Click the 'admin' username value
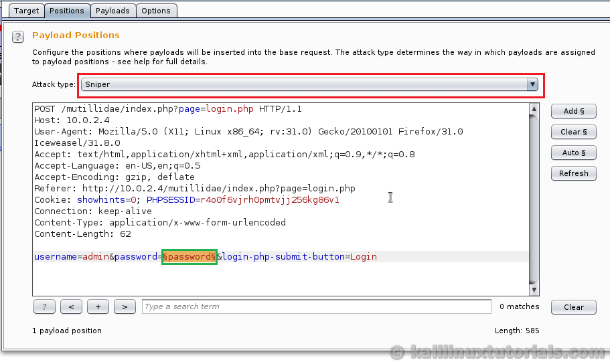 tap(96, 257)
